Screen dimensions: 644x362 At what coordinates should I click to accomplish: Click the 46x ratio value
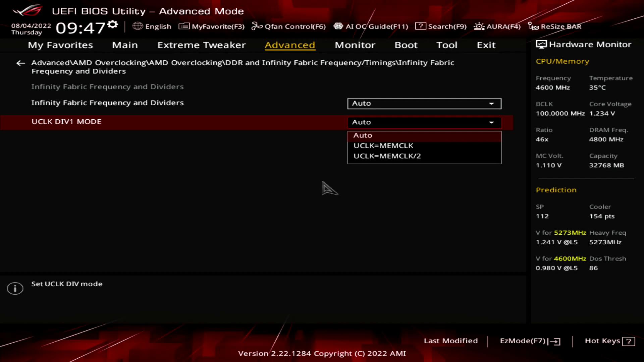click(x=542, y=139)
